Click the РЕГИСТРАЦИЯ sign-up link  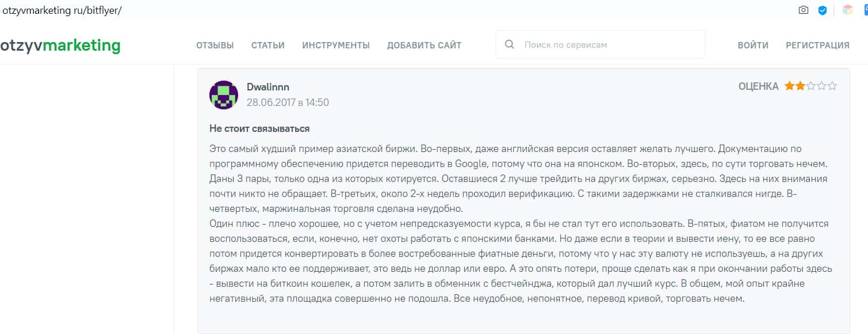pyautogui.click(x=817, y=45)
